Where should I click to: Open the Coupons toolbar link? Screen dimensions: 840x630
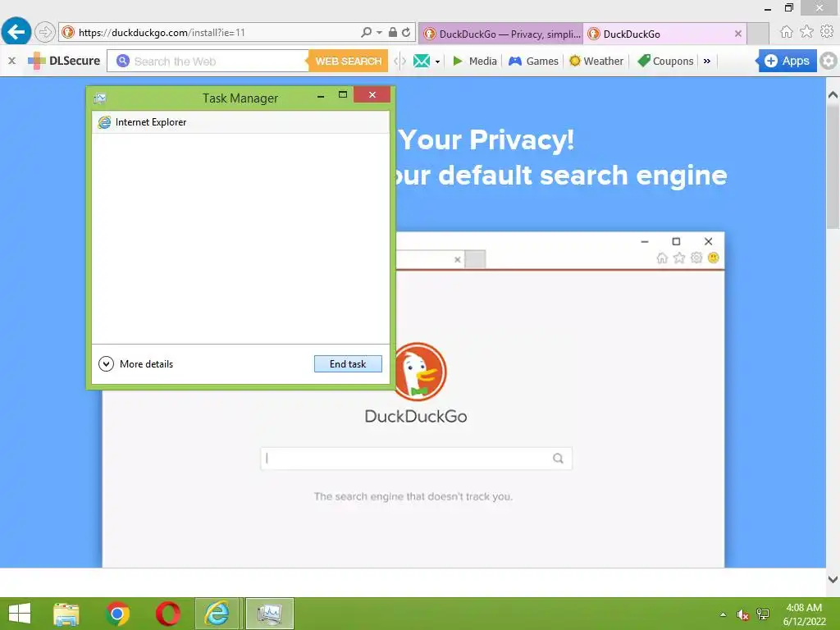pyautogui.click(x=666, y=61)
